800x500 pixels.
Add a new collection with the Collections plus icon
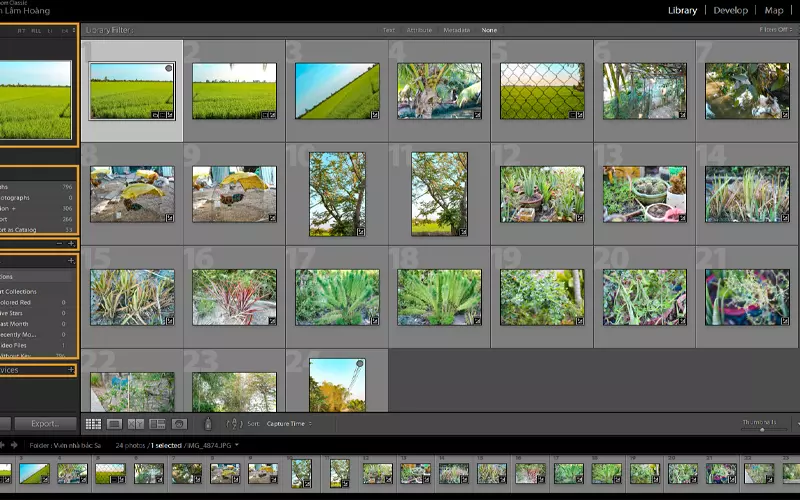[71, 261]
